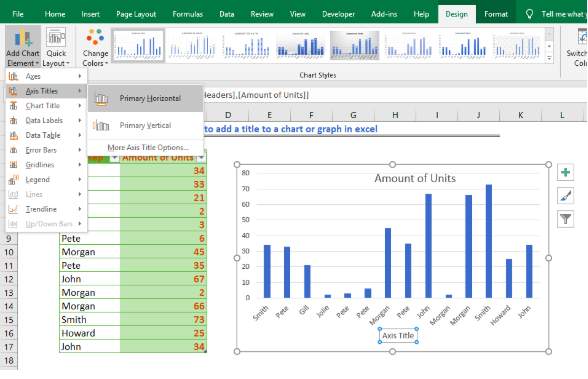The width and height of the screenshot is (588, 379).
Task: Open the Data tab
Action: click(x=226, y=14)
